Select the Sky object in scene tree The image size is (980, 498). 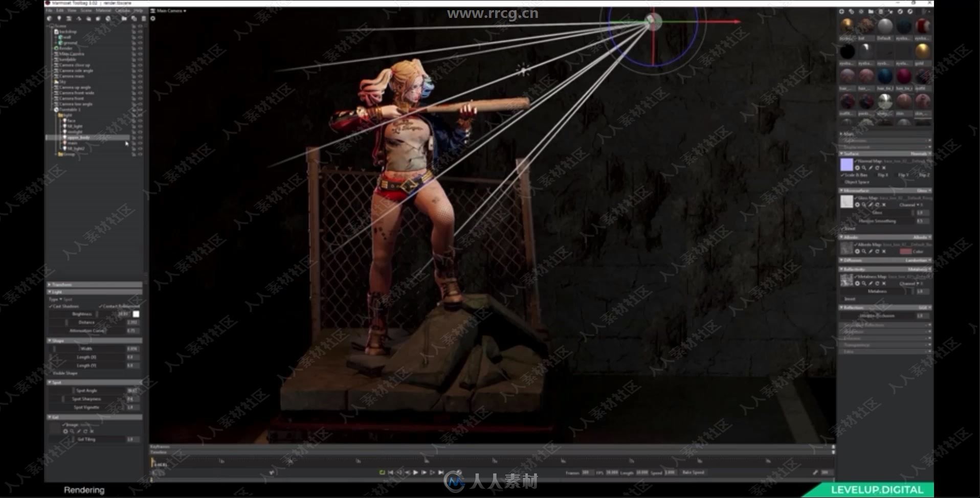[62, 82]
